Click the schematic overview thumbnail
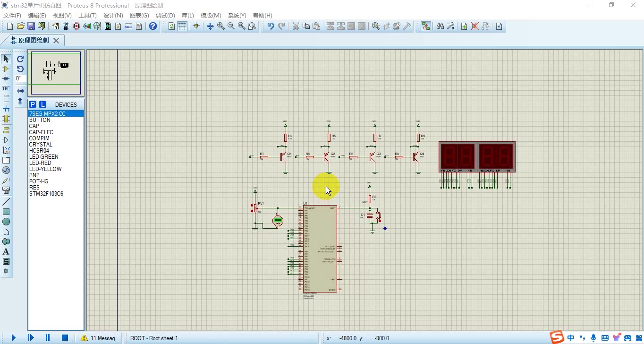This screenshot has width=644, height=344. [x=56, y=73]
